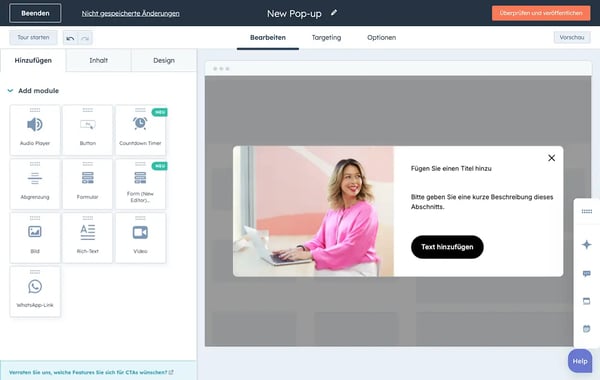This screenshot has height=380, width=600.
Task: Click the Tour starten button
Action: (33, 38)
